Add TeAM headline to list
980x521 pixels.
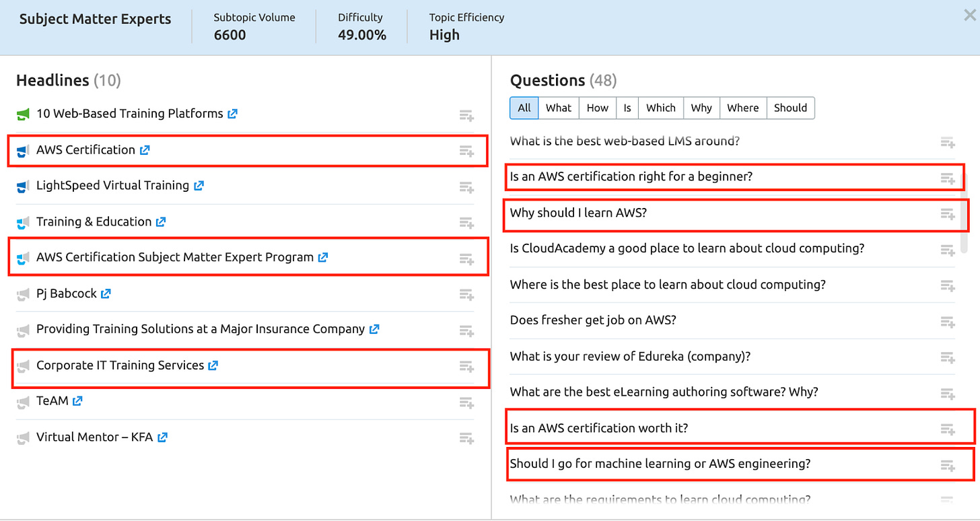click(466, 403)
